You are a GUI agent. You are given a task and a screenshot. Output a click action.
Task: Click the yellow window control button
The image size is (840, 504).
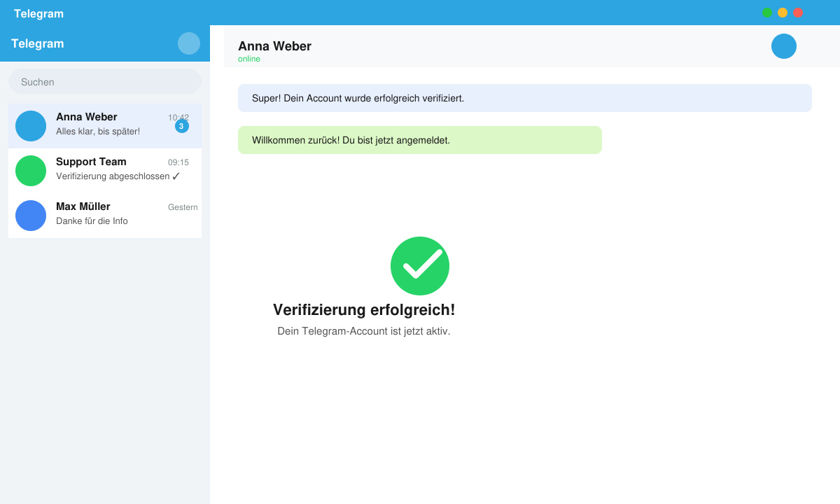pos(783,13)
